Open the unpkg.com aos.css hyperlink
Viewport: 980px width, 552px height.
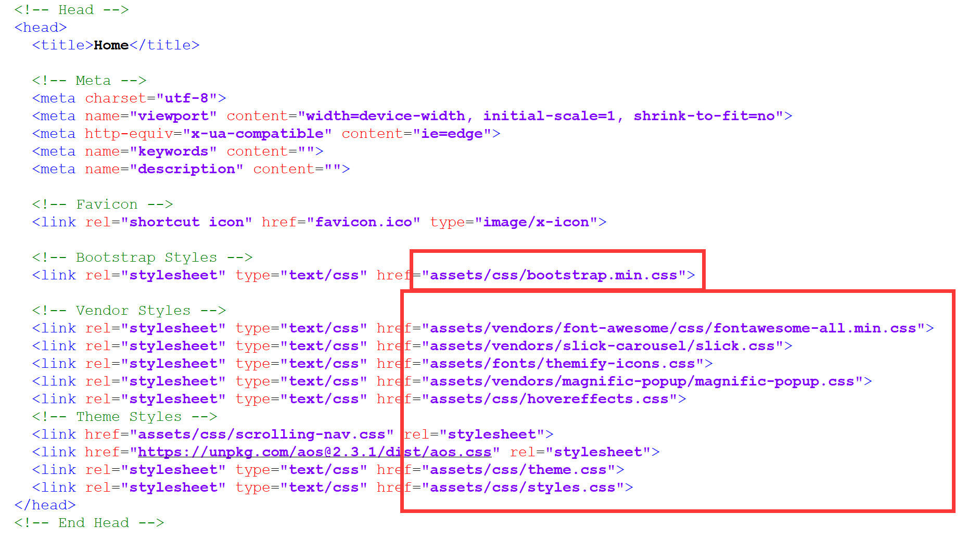(314, 452)
